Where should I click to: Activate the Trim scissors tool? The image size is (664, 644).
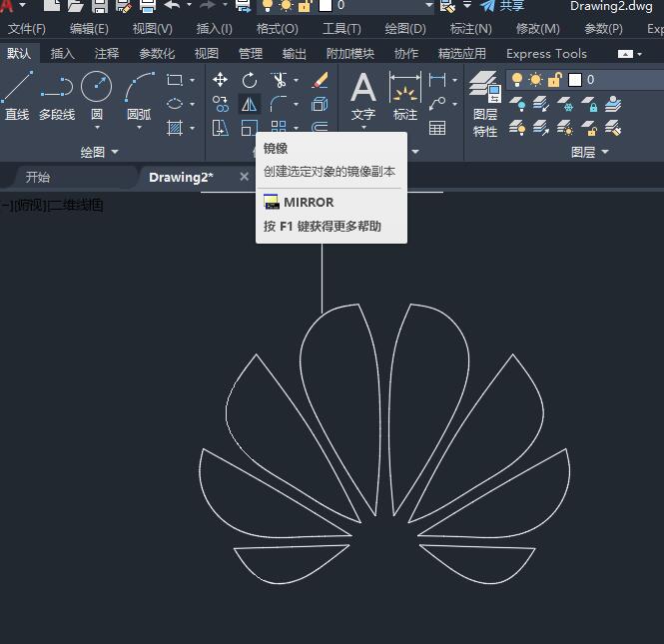pyautogui.click(x=279, y=80)
